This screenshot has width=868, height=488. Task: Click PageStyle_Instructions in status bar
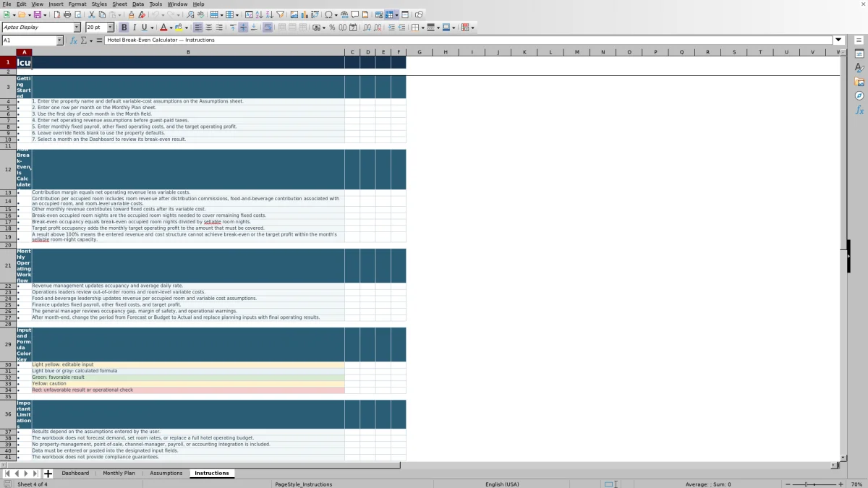point(304,484)
